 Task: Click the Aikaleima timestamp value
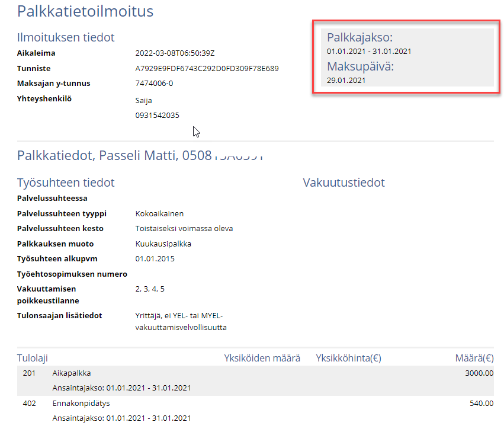pos(174,53)
